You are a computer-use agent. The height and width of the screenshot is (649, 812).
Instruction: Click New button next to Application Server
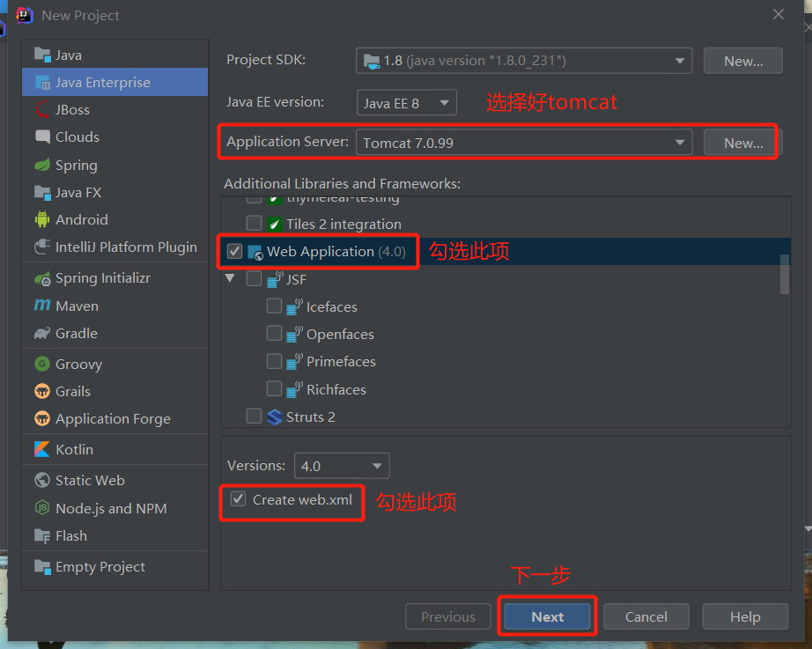click(743, 143)
